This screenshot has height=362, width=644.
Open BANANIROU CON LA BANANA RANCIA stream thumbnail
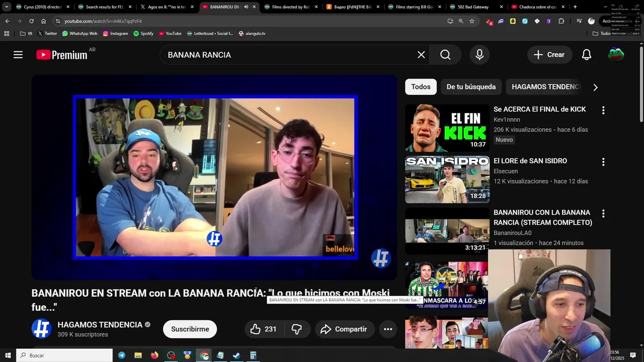pyautogui.click(x=447, y=231)
